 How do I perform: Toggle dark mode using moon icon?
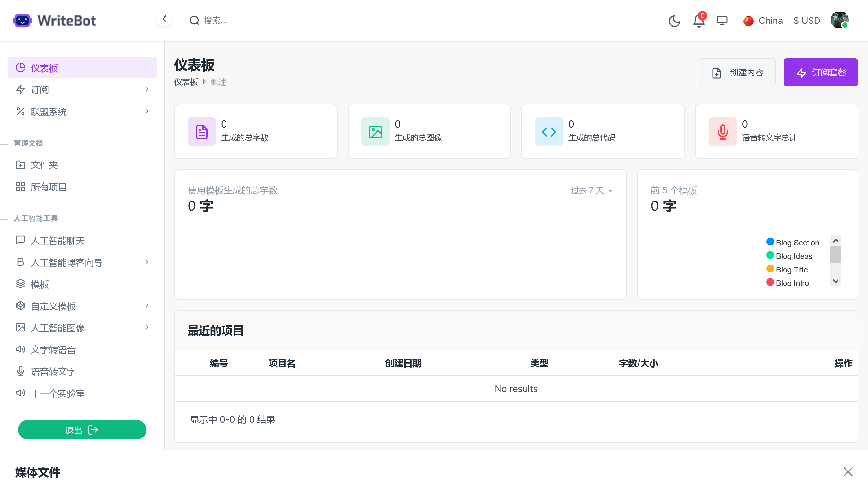click(674, 21)
